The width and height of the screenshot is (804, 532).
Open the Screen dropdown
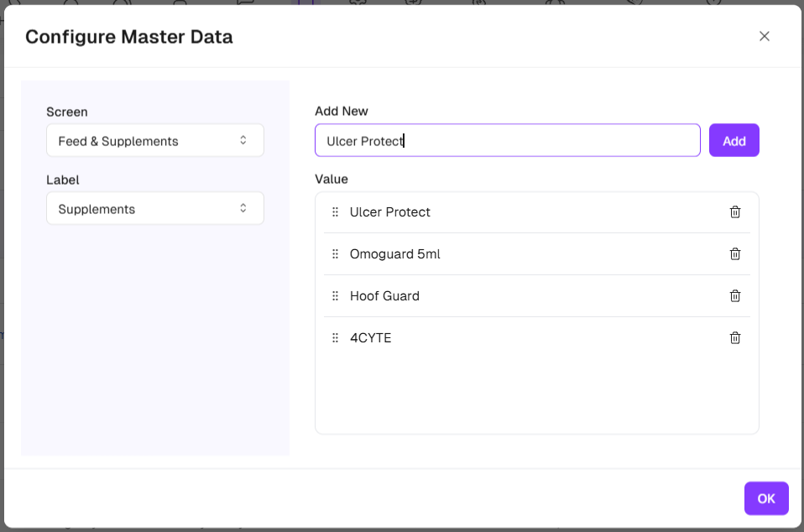coord(154,141)
